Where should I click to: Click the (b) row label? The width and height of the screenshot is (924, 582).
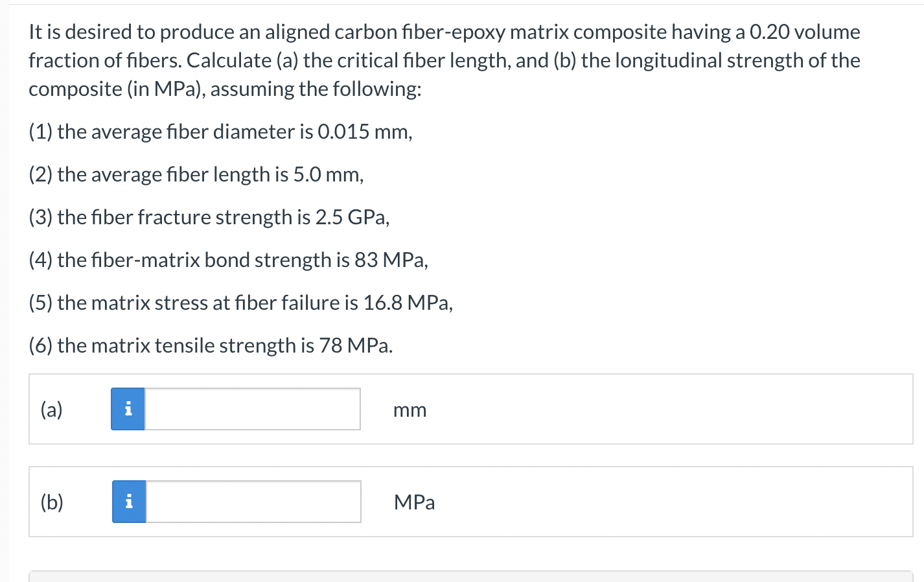pyautogui.click(x=51, y=502)
